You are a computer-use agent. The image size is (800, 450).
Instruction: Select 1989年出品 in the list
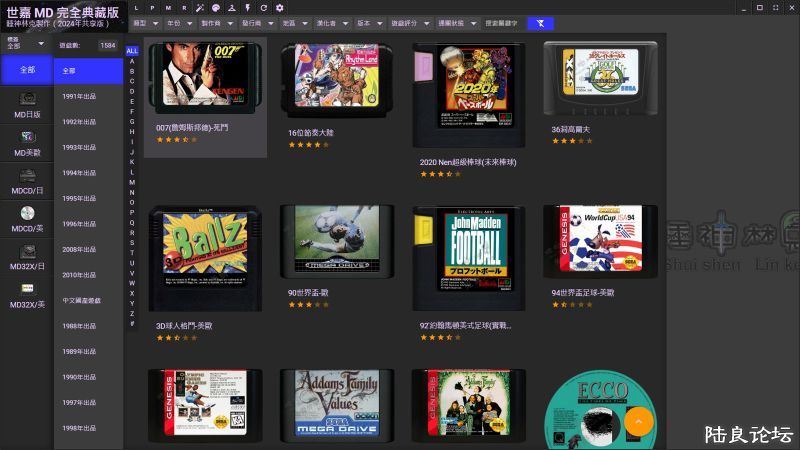89,352
